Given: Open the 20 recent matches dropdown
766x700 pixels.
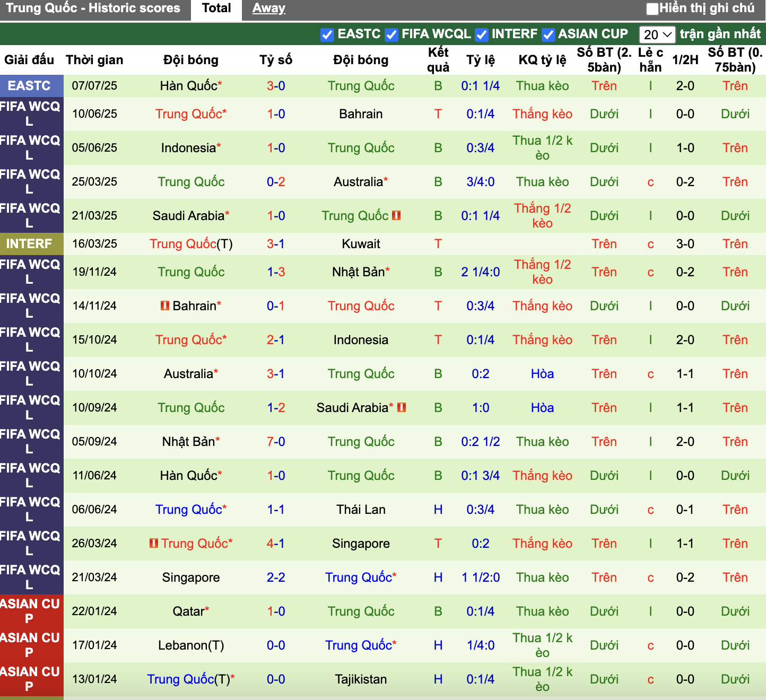Looking at the screenshot, I should [657, 35].
